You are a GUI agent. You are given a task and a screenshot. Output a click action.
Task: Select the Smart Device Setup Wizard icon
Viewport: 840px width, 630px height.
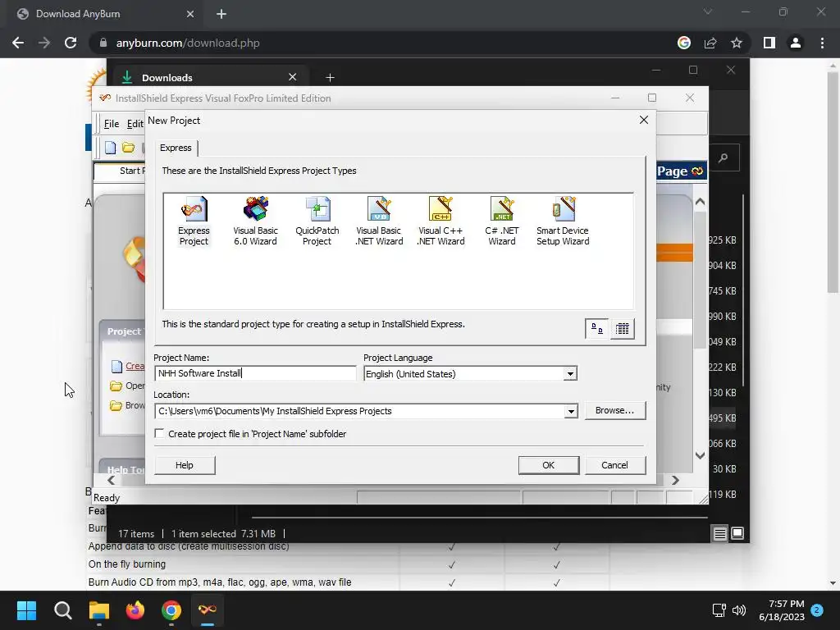[x=563, y=221]
